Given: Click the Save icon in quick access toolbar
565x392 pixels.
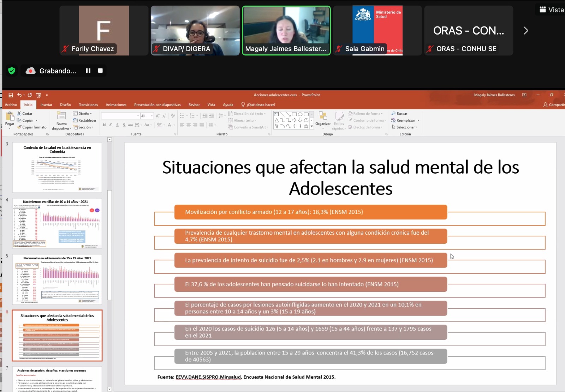Looking at the screenshot, I should tap(11, 95).
